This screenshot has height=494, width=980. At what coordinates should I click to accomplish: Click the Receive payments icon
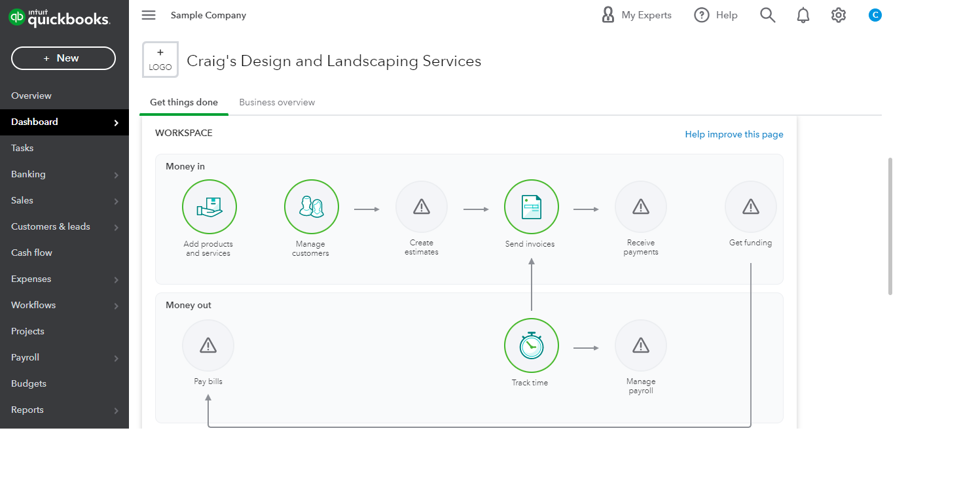point(640,207)
